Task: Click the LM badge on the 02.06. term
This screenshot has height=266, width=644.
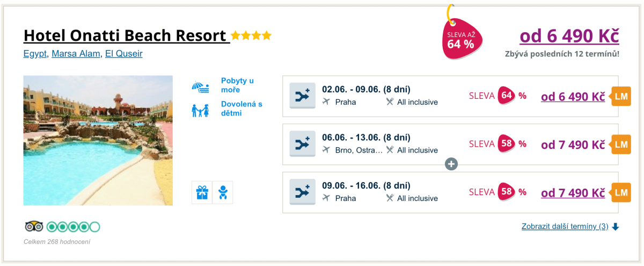Action: coord(621,97)
